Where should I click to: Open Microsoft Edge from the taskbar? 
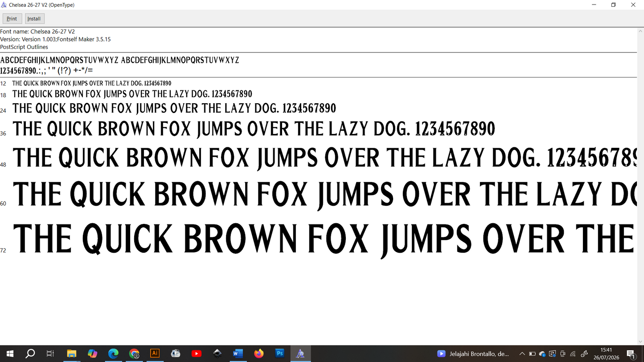tap(113, 354)
